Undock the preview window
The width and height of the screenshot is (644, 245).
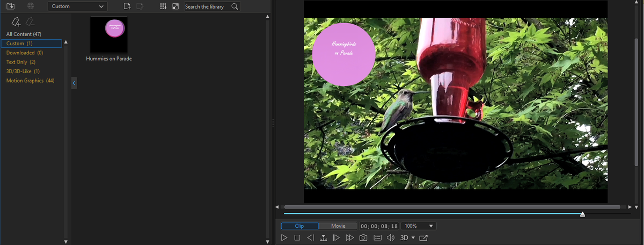(423, 237)
